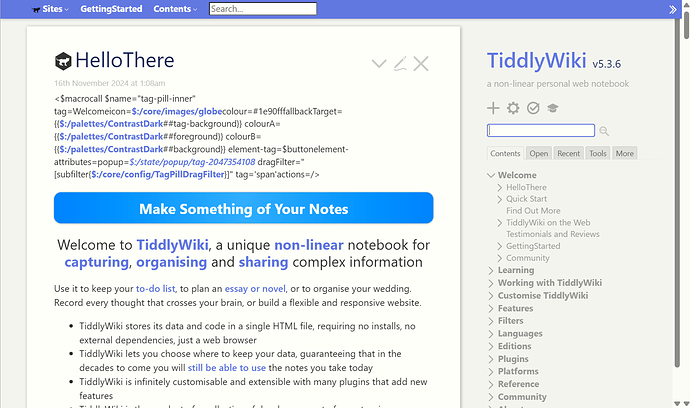690x408 pixels.
Task: Focus the top bar Search field
Action: [263, 9]
